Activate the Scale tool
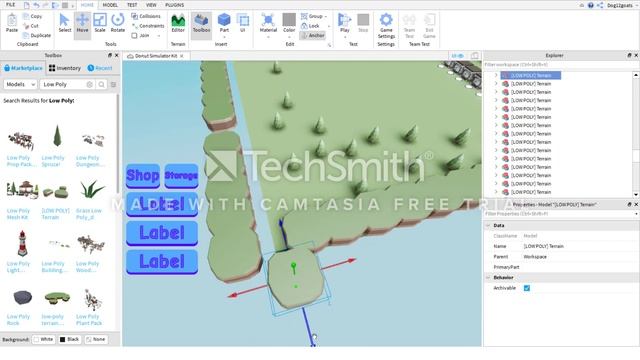The width and height of the screenshot is (640, 360). point(100,23)
